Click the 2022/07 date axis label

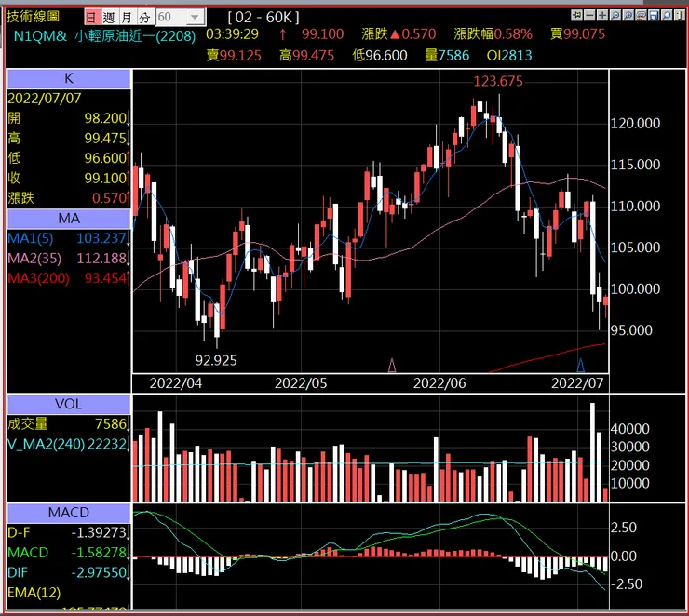pos(577,383)
